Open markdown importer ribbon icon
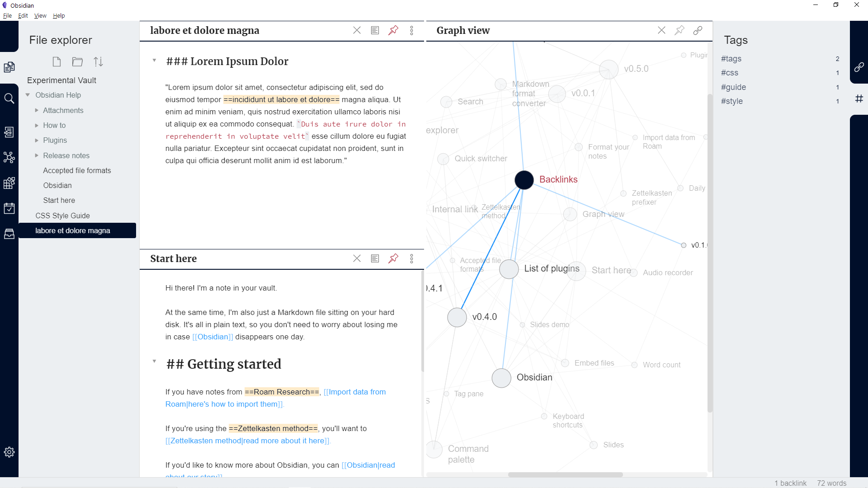This screenshot has height=488, width=868. pos(9,183)
